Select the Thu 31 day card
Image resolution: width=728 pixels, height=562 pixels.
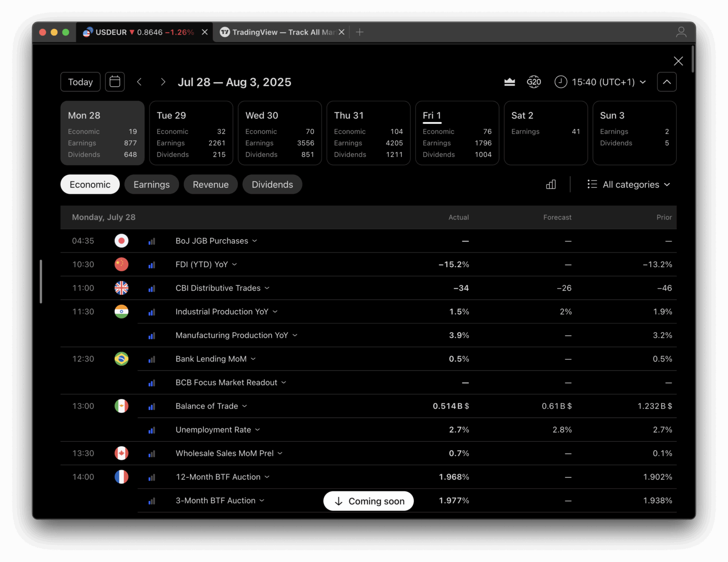coord(368,133)
